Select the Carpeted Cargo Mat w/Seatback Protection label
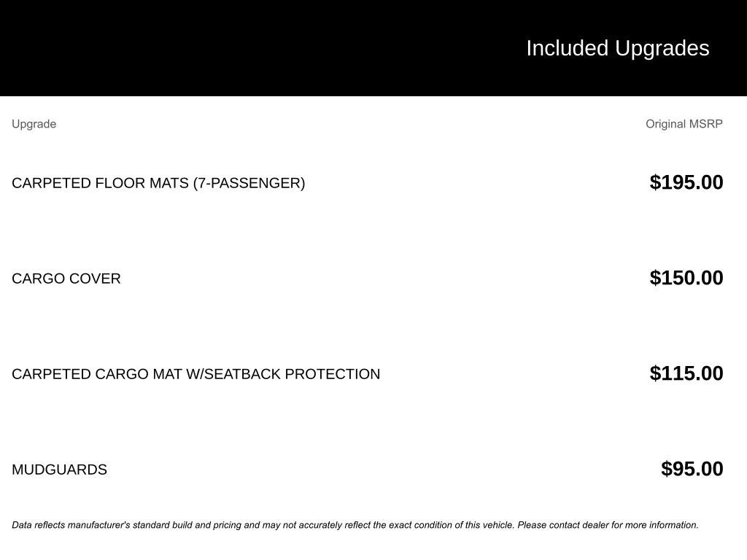 (x=196, y=374)
